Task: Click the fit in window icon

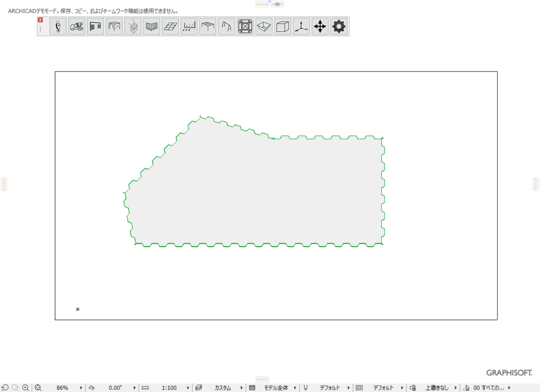Action: click(x=38, y=388)
